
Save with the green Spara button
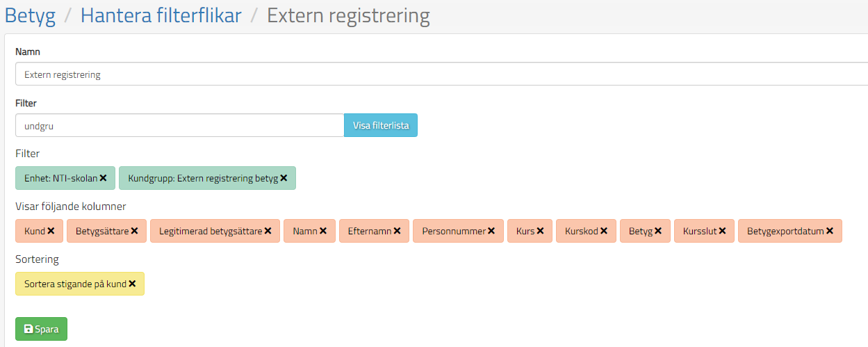tap(41, 329)
